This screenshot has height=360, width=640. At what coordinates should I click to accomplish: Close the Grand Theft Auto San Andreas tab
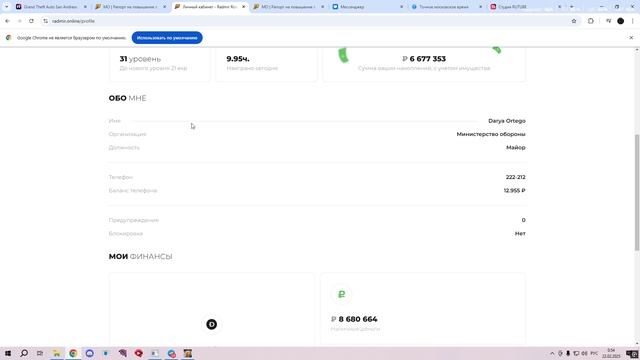click(85, 7)
